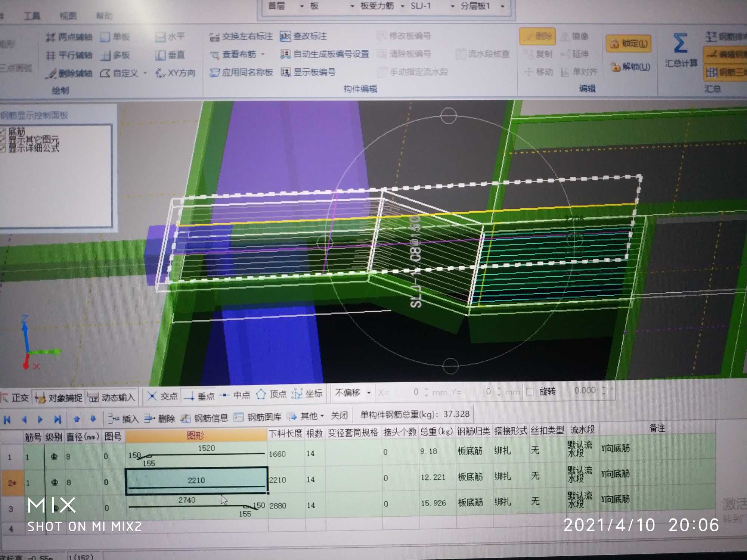Open 钢筋信息
This screenshot has height=560, width=747.
(x=204, y=418)
